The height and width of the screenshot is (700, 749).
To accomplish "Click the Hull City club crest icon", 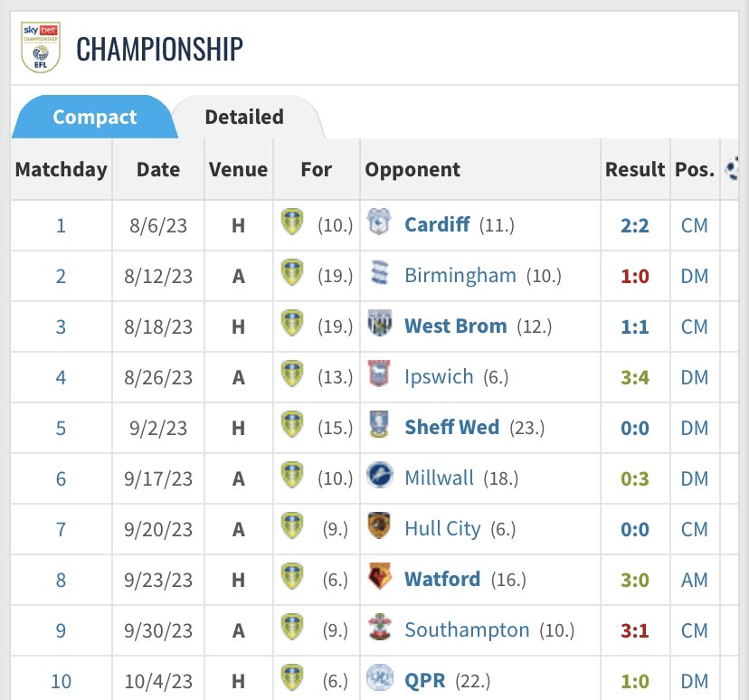I will coord(379,527).
